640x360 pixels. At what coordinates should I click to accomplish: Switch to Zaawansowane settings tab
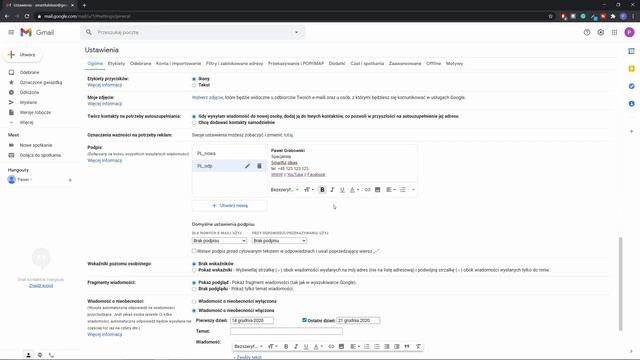click(x=405, y=64)
